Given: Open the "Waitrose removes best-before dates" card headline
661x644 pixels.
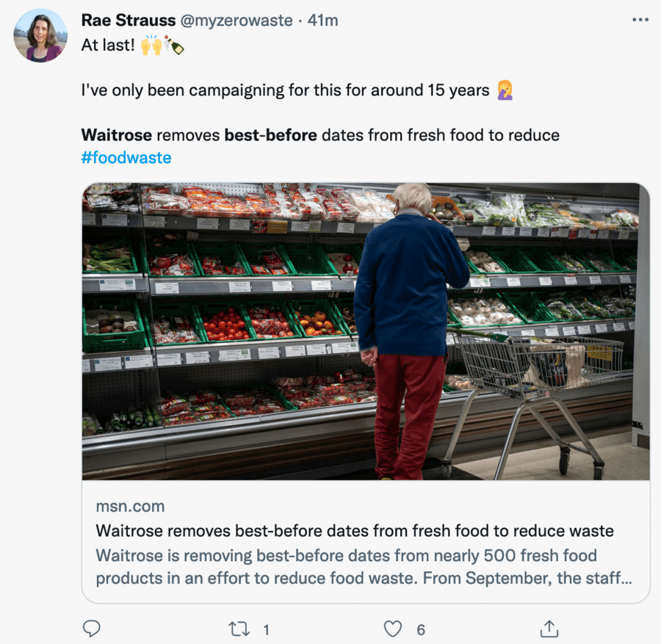Looking at the screenshot, I should point(355,530).
